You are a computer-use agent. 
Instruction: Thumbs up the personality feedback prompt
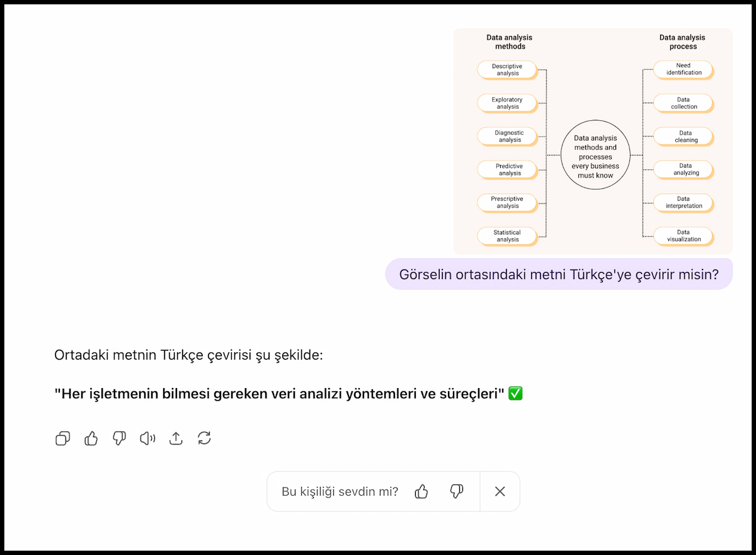pos(421,491)
